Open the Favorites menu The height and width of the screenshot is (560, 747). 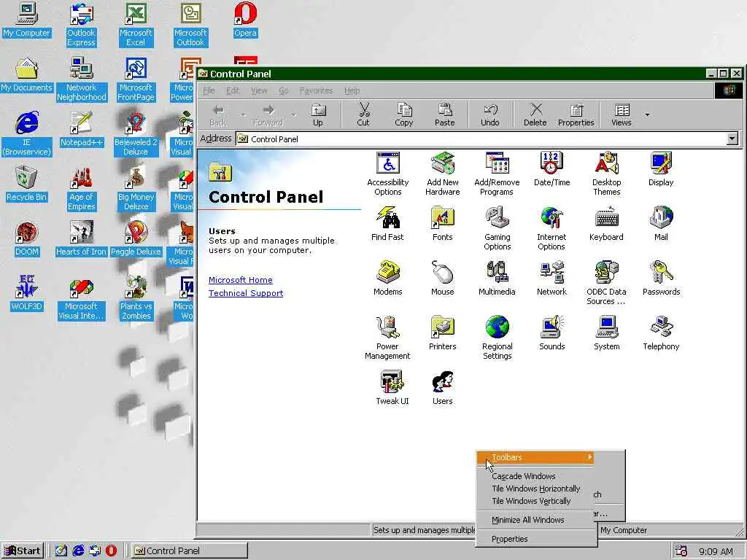pos(316,90)
